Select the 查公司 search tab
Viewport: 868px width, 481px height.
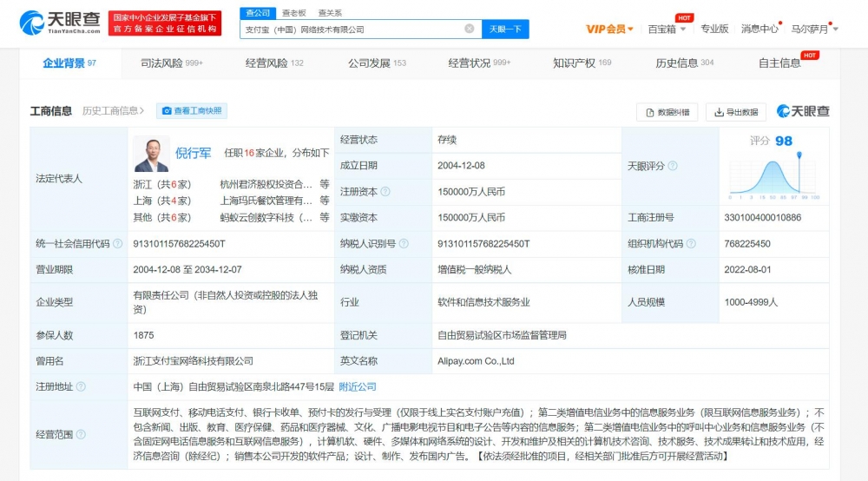tap(258, 13)
